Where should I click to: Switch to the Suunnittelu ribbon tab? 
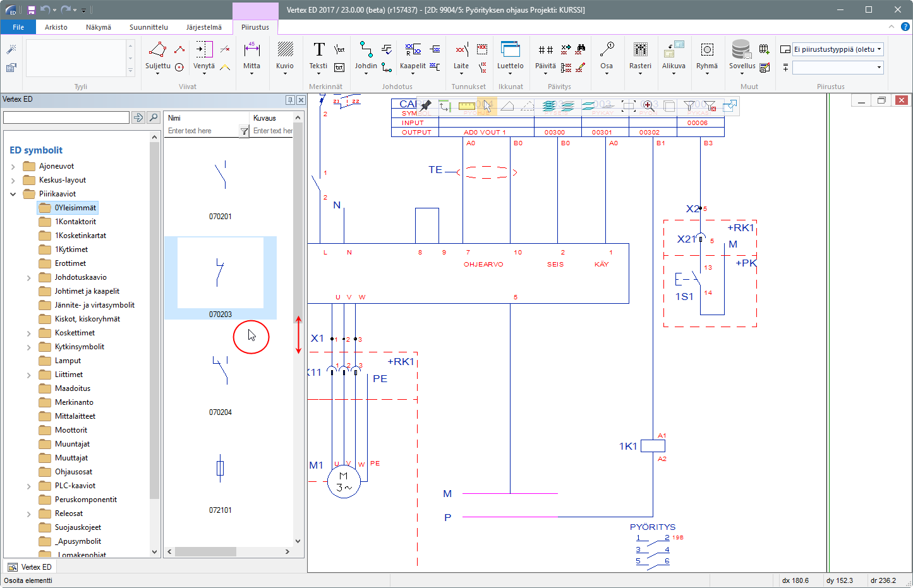click(148, 27)
